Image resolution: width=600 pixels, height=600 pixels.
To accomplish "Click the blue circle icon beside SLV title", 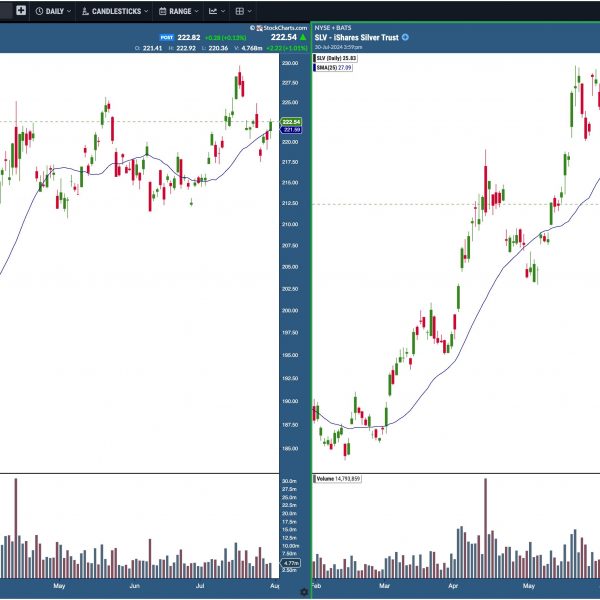I will (x=405, y=37).
